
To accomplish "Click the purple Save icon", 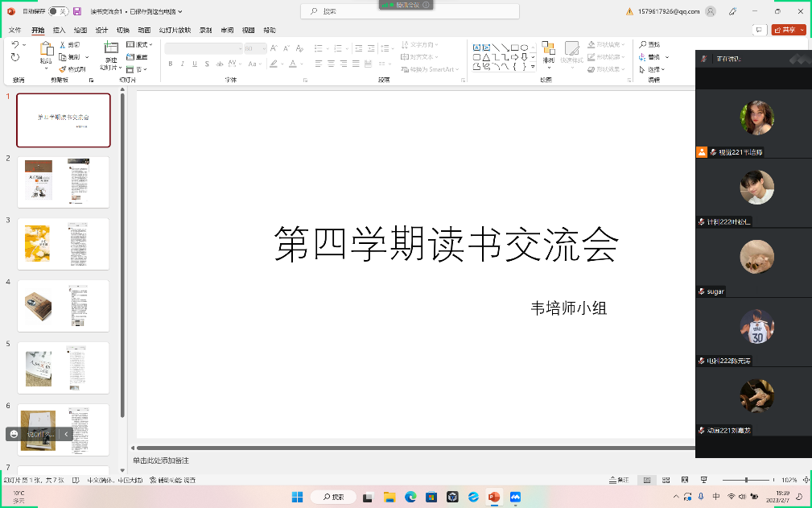I will click(x=77, y=11).
